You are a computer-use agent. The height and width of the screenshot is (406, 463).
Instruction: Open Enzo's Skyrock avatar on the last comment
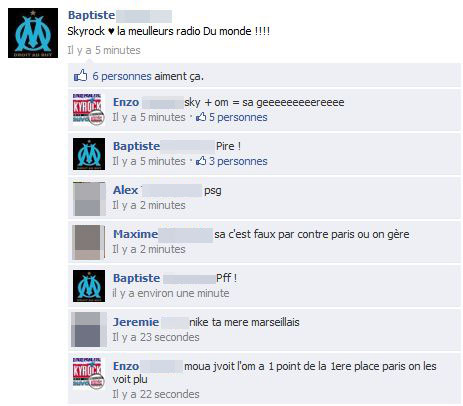click(x=89, y=373)
